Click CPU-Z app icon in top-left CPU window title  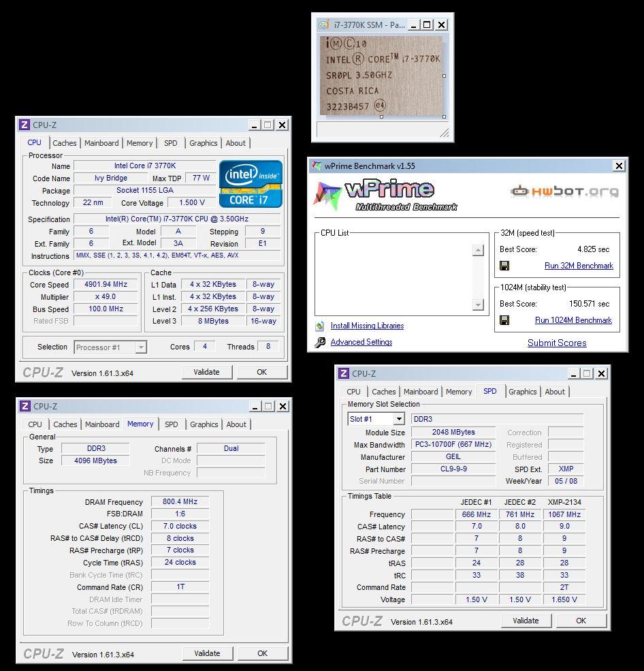(25, 125)
